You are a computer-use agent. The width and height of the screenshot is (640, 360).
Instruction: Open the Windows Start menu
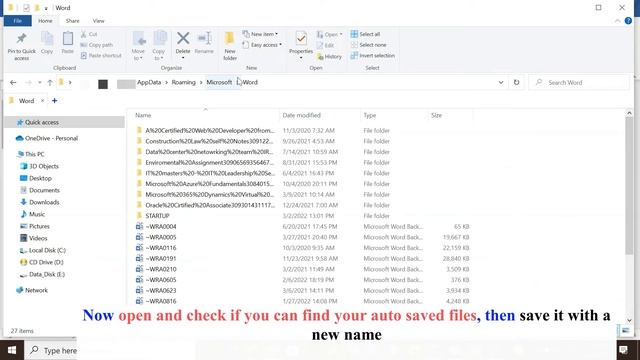pos(11,350)
